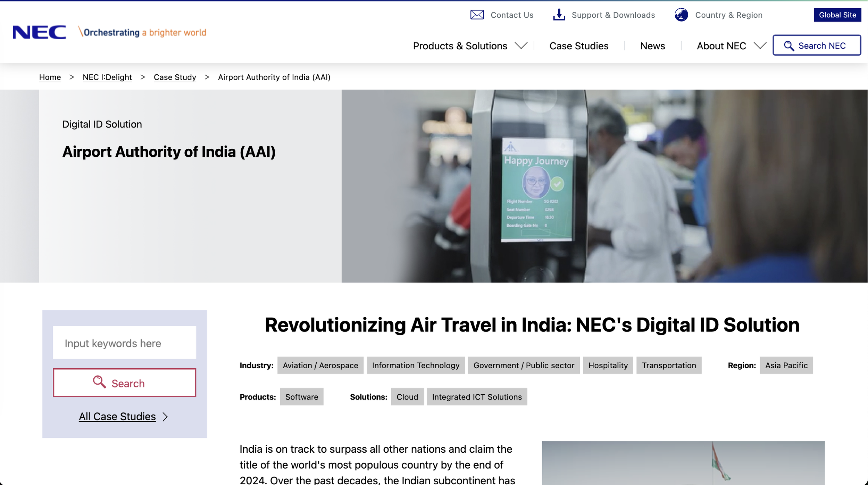Open the Case Studies menu item

click(x=579, y=46)
